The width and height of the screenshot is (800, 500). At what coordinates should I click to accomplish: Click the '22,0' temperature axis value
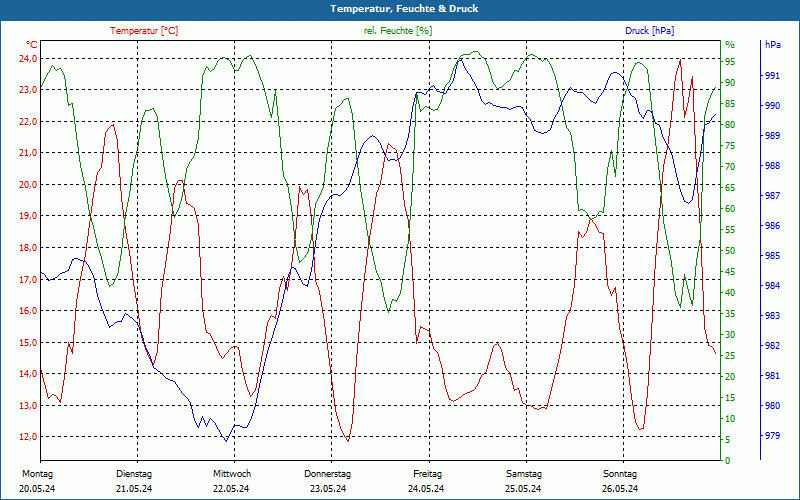28,121
